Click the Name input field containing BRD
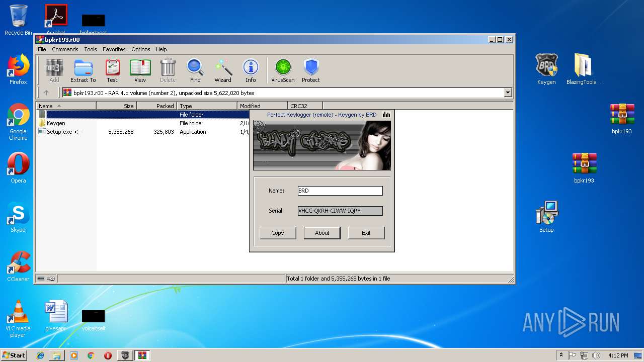644x362 pixels. click(340, 191)
